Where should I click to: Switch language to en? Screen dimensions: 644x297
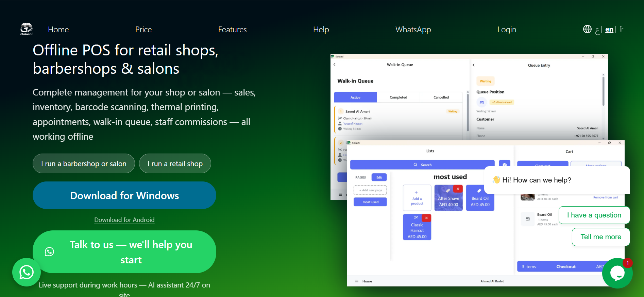tap(609, 30)
